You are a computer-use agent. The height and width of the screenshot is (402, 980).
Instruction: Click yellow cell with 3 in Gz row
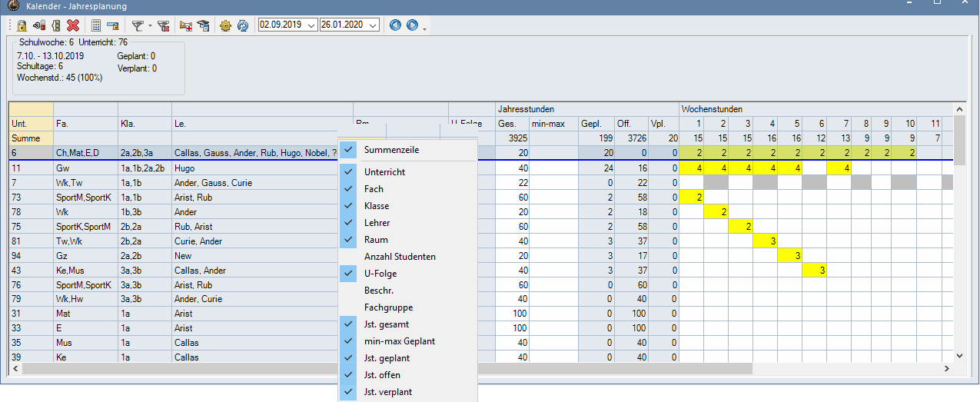(x=789, y=255)
